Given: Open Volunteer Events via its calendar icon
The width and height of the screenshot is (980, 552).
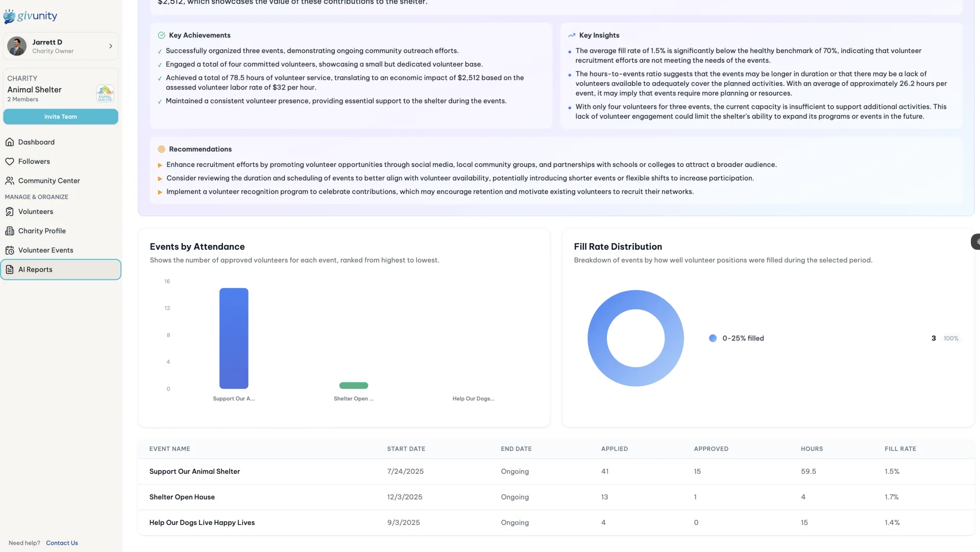Looking at the screenshot, I should 10,250.
